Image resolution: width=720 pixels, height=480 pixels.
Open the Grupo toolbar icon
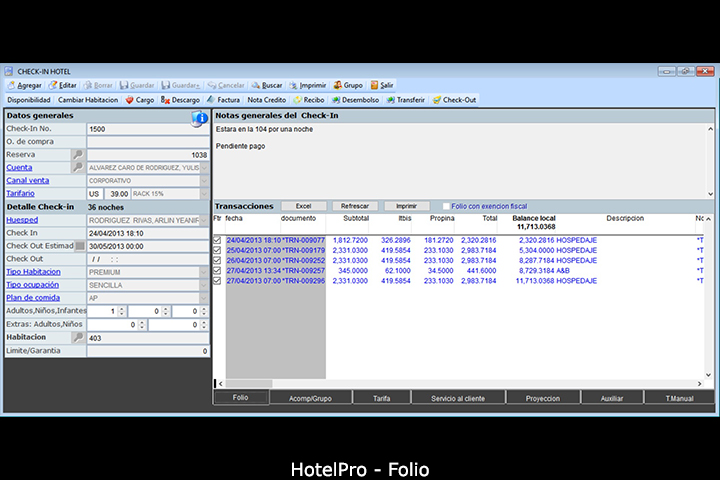tap(338, 85)
